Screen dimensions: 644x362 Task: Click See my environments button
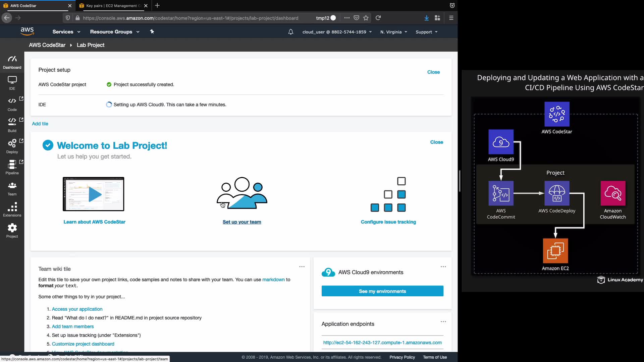382,291
